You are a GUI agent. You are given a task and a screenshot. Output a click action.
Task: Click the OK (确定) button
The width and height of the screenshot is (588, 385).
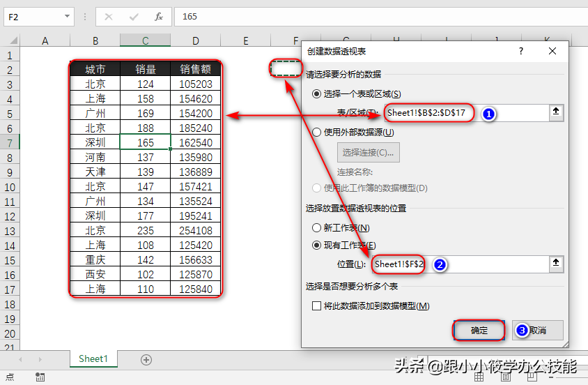click(x=479, y=331)
